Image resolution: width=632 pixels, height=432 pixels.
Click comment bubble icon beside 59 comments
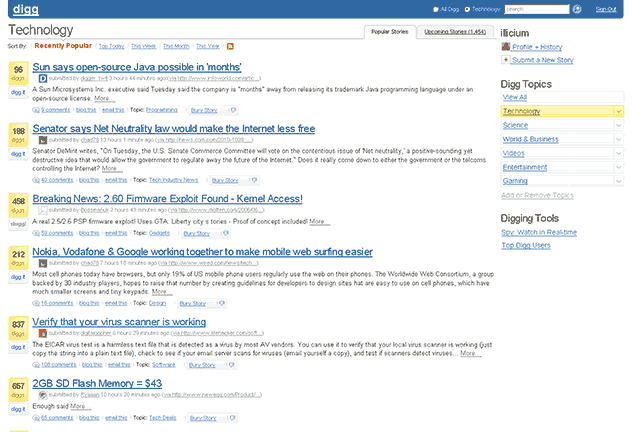pyautogui.click(x=36, y=233)
